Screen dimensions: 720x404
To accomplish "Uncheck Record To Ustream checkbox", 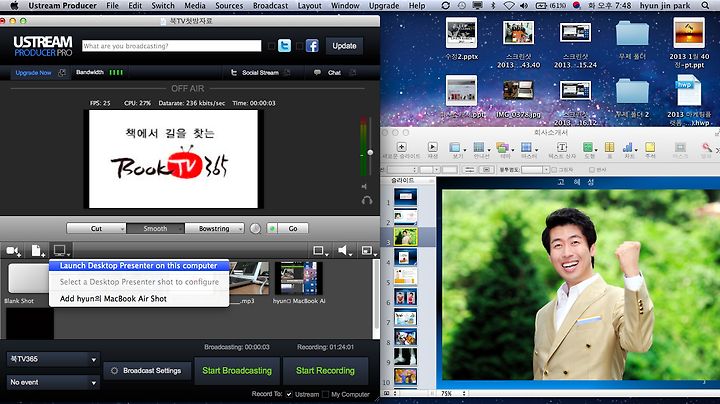I will (289, 394).
